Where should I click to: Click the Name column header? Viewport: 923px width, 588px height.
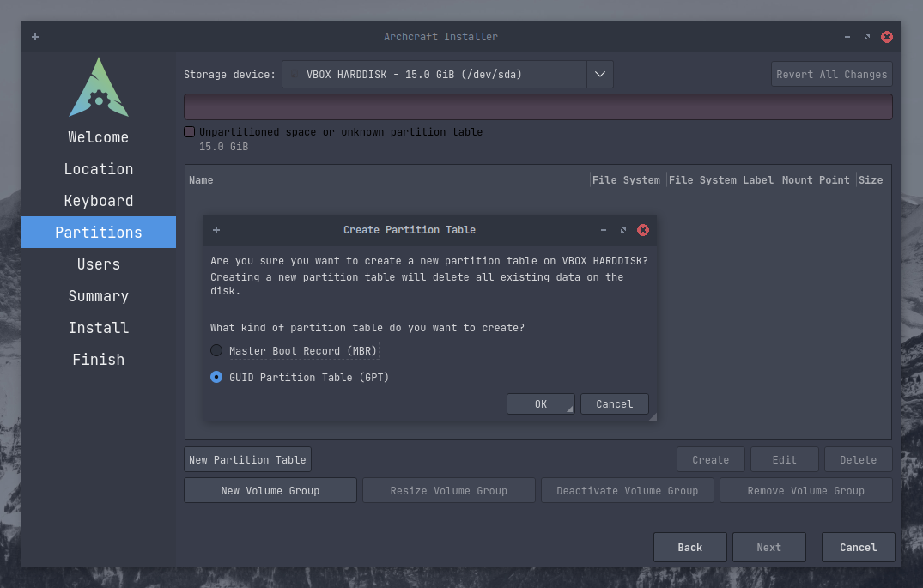tap(201, 180)
